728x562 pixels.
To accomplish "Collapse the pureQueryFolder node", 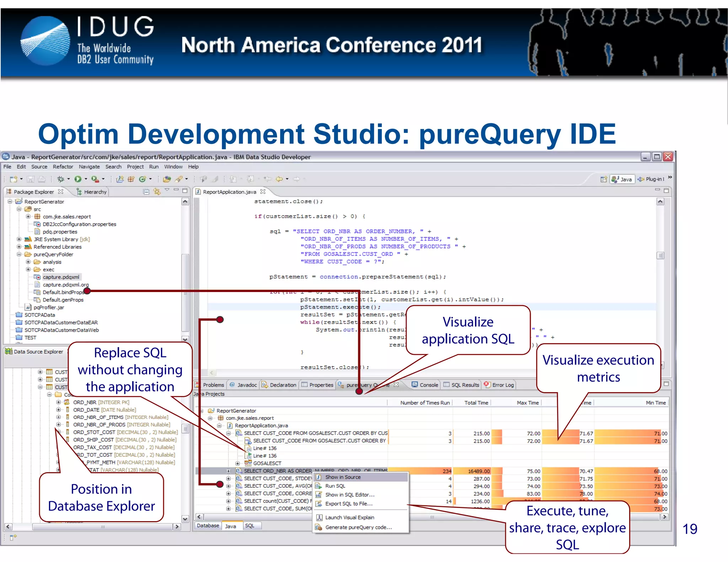I will point(19,254).
